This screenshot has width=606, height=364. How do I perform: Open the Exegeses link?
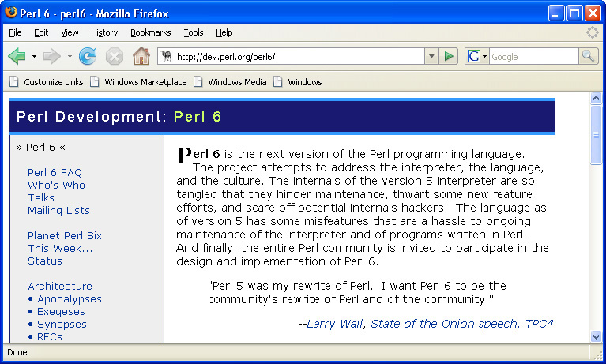click(61, 311)
